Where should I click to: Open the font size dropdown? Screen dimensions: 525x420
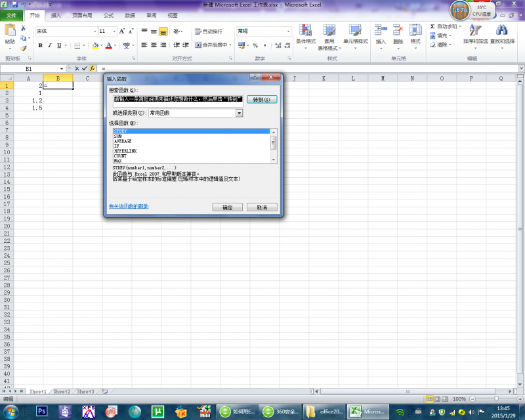pyautogui.click(x=114, y=31)
